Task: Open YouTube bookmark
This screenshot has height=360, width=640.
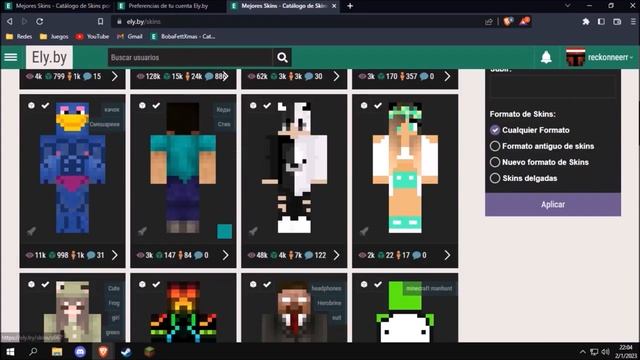Action: pos(92,36)
